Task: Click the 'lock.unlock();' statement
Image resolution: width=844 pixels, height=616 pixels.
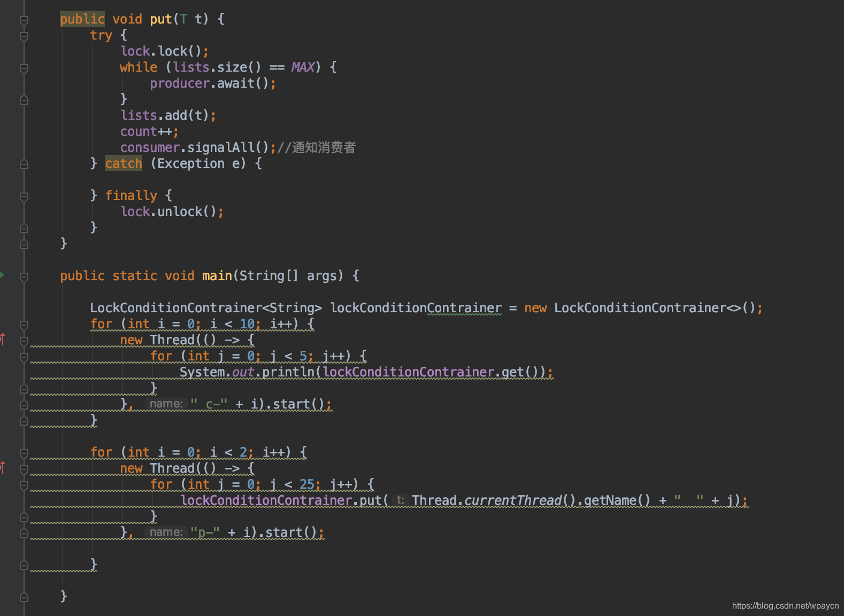Action: click(x=172, y=212)
